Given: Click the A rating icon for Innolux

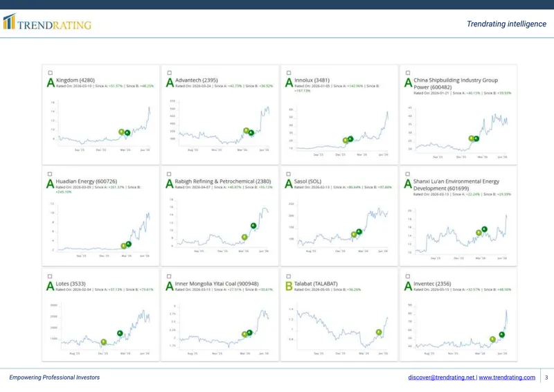Looking at the screenshot, I should (289, 82).
